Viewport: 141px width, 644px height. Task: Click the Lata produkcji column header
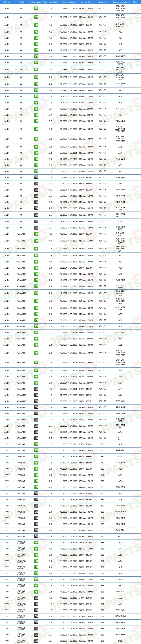[x=68, y=2]
